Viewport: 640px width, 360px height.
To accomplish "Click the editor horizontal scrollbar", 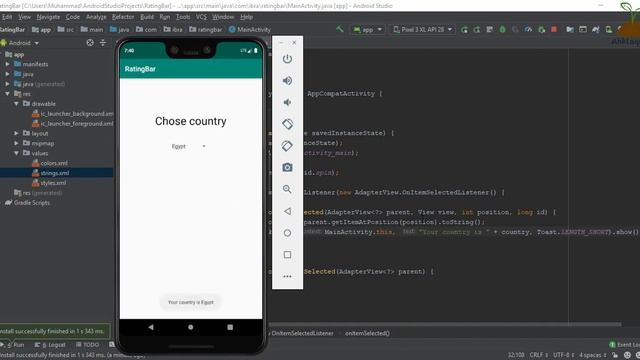I will coord(445,324).
